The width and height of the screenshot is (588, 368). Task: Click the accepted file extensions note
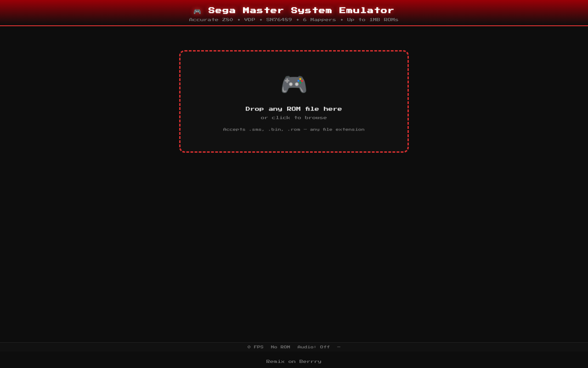(x=294, y=130)
